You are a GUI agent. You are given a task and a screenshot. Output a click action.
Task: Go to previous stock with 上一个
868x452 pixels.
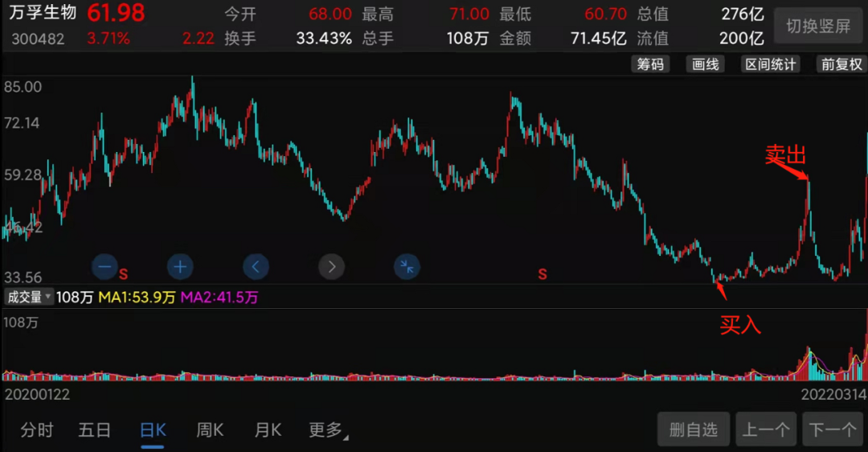pos(766,429)
